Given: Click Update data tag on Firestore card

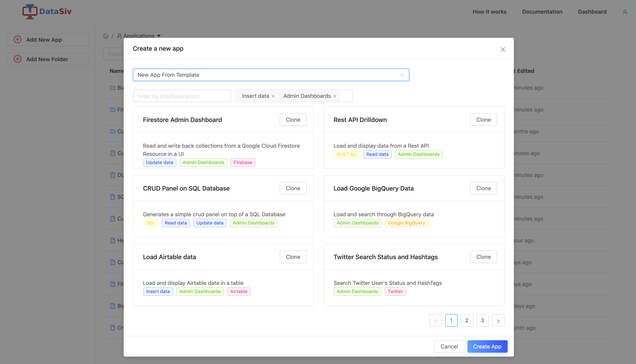Looking at the screenshot, I should pos(159,163).
